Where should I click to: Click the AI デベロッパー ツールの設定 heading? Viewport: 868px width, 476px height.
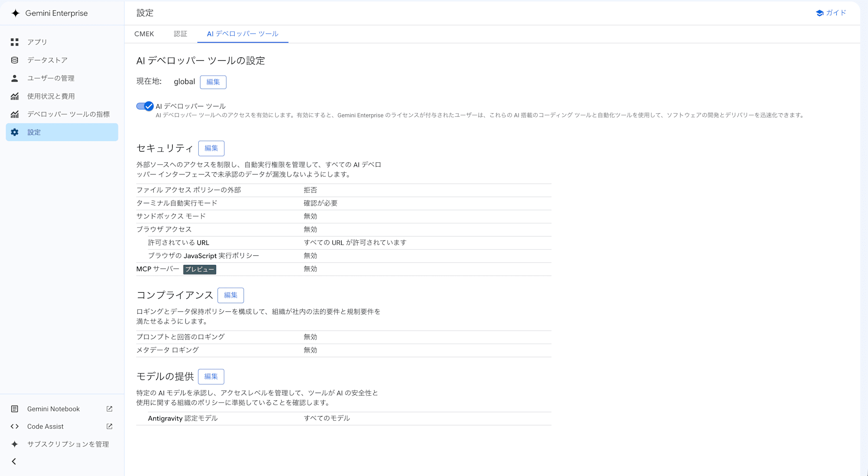tap(201, 61)
